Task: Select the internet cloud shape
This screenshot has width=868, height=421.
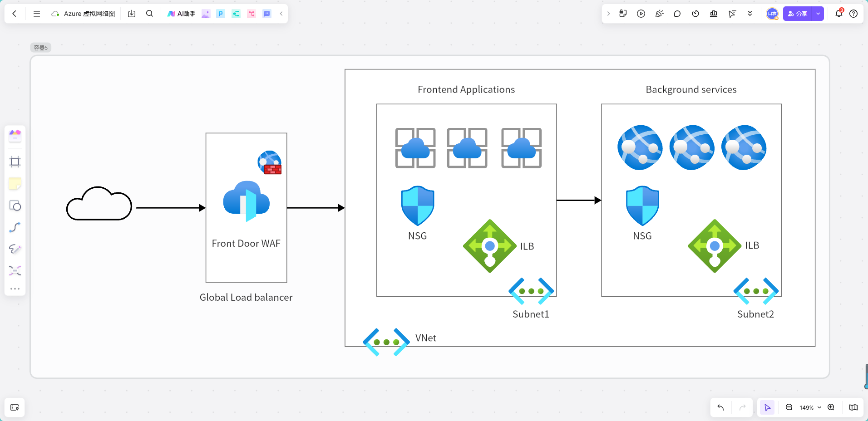Action: coord(99,203)
